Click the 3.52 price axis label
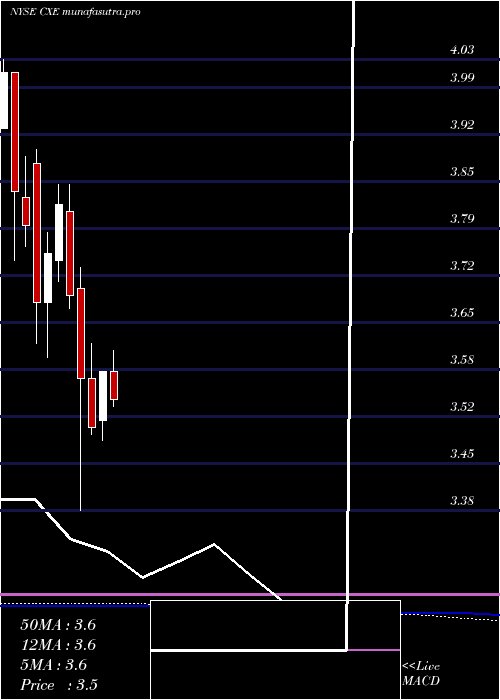The height and width of the screenshot is (700, 500). tap(462, 407)
